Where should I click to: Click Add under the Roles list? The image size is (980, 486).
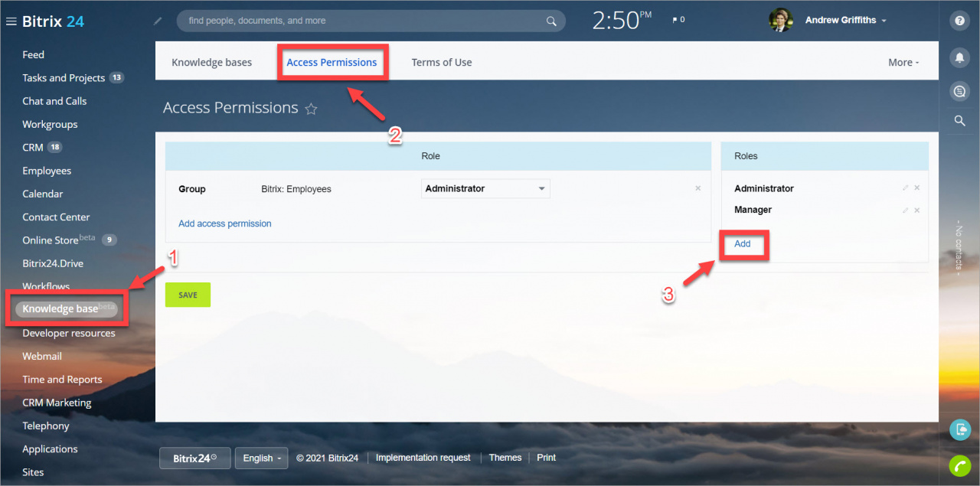point(743,244)
